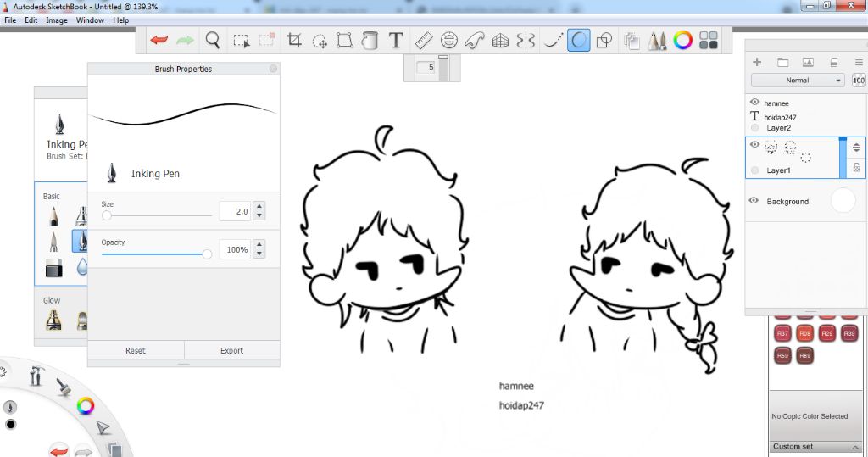Pick the Quick Transform tool
Viewport: 868px width, 457px height.
[320, 41]
